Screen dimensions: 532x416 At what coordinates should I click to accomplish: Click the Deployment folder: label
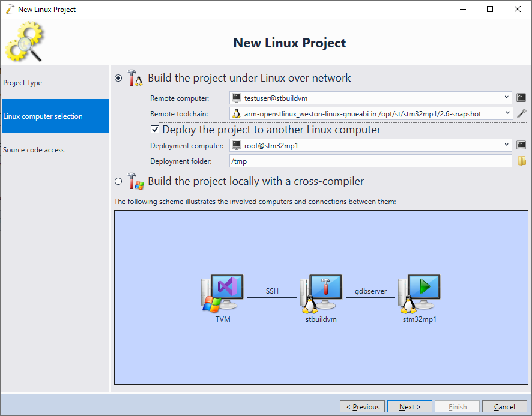pos(181,161)
